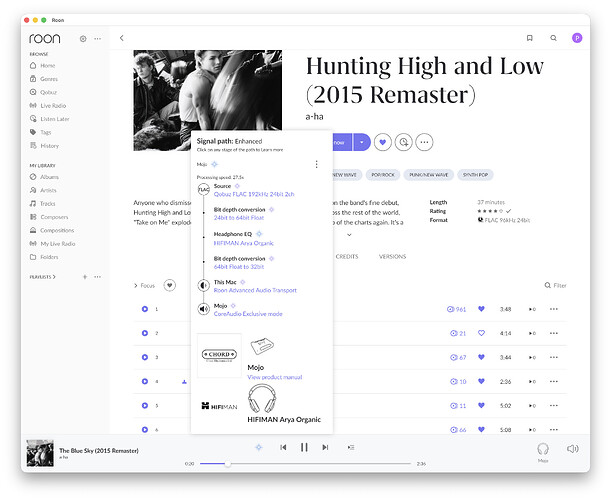Skip to the next track

click(325, 447)
